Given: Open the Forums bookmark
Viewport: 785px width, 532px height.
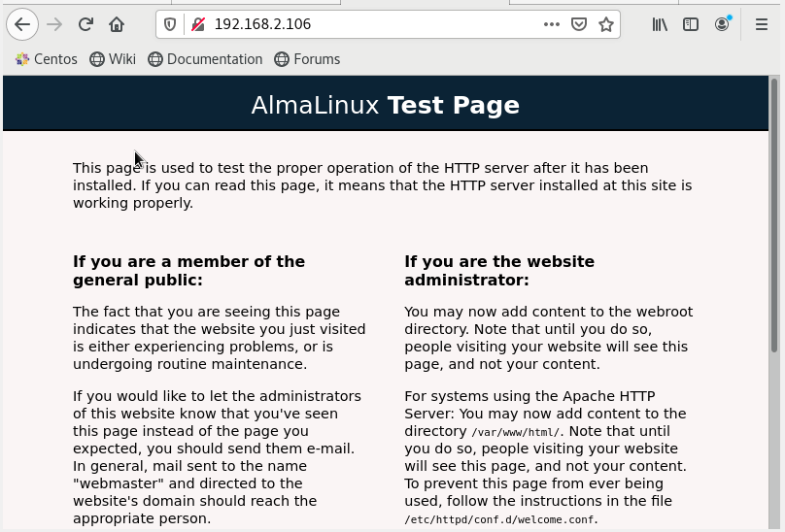Looking at the screenshot, I should (x=307, y=59).
